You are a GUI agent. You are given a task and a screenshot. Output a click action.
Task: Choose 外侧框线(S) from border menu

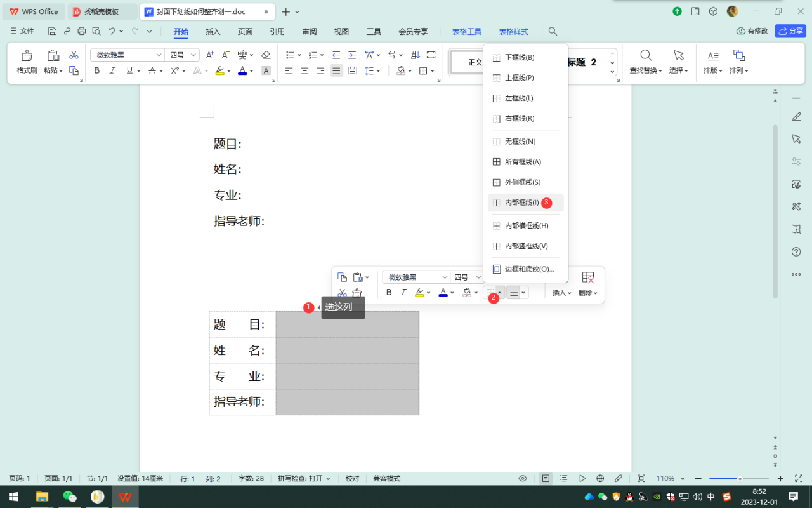click(x=526, y=182)
